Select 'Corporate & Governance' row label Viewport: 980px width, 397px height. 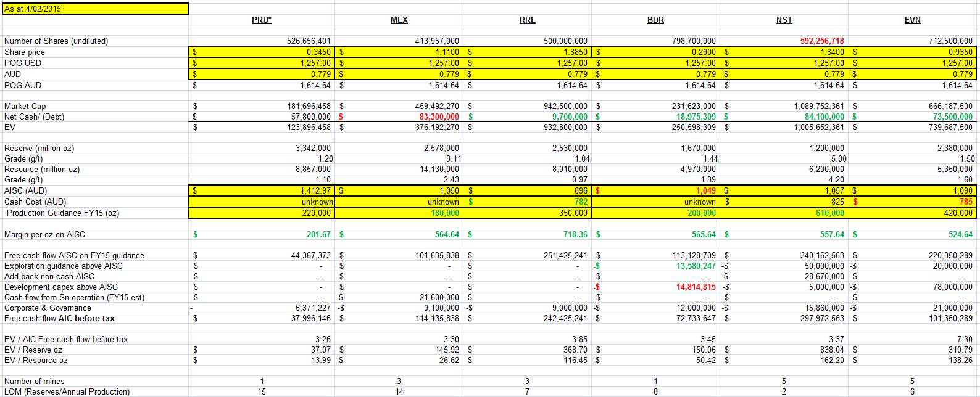coord(48,308)
